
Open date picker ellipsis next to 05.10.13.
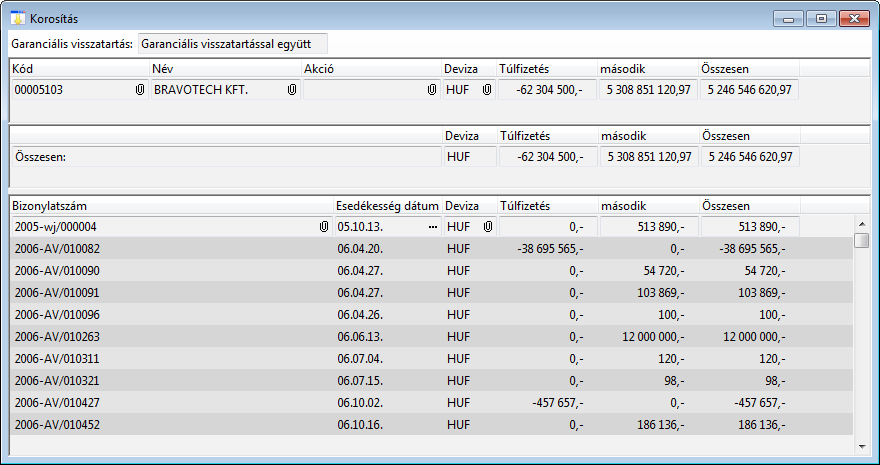[432, 227]
